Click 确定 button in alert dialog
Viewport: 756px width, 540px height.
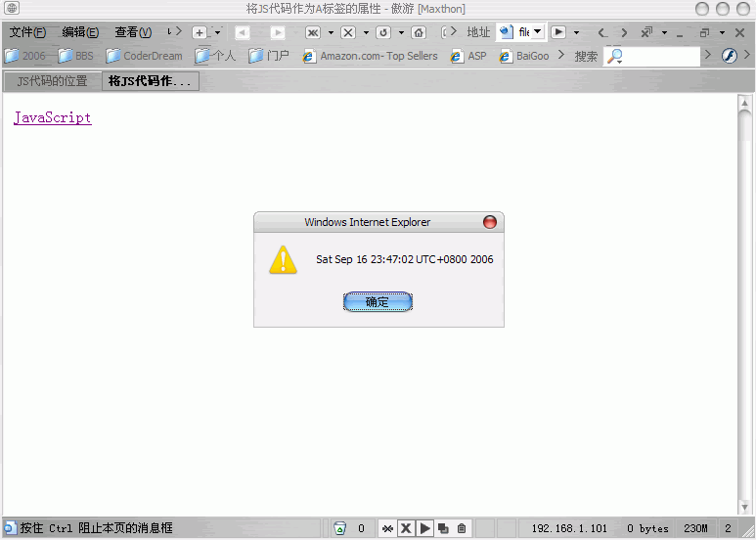pos(378,302)
